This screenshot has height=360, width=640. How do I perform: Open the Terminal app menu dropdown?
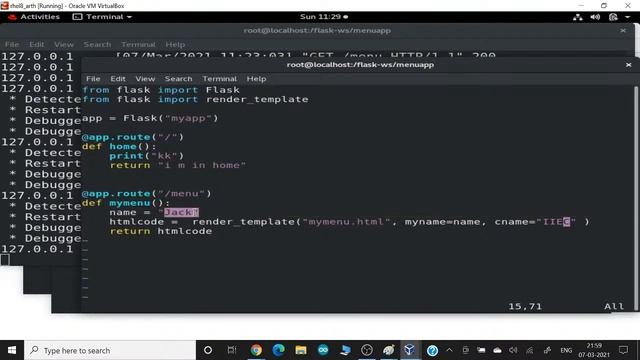(102, 17)
